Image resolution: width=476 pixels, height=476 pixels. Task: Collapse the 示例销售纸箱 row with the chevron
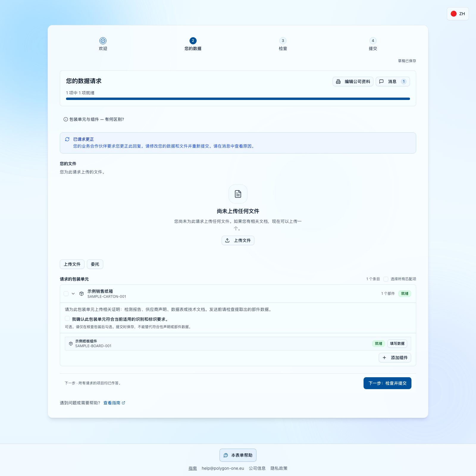pos(73,294)
